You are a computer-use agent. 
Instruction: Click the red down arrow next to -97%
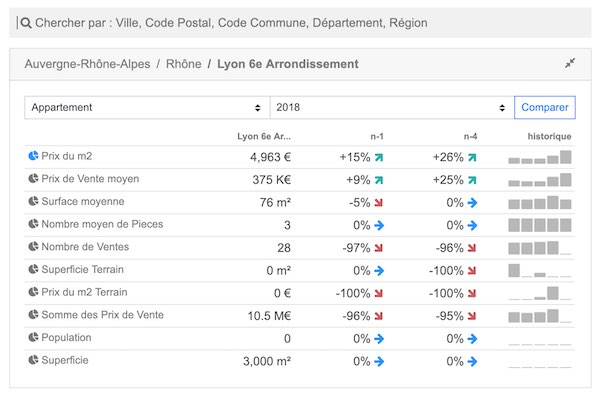click(379, 248)
